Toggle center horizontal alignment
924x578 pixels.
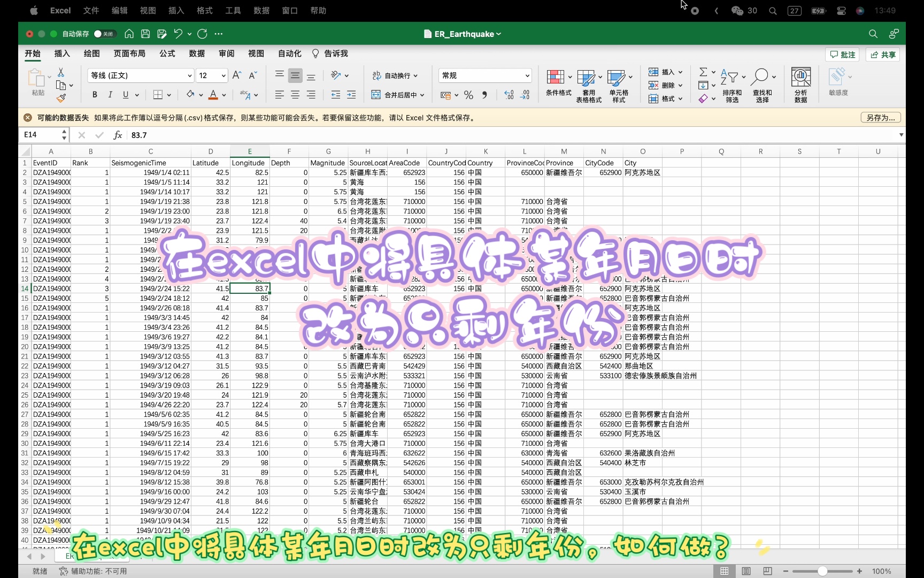pos(295,95)
